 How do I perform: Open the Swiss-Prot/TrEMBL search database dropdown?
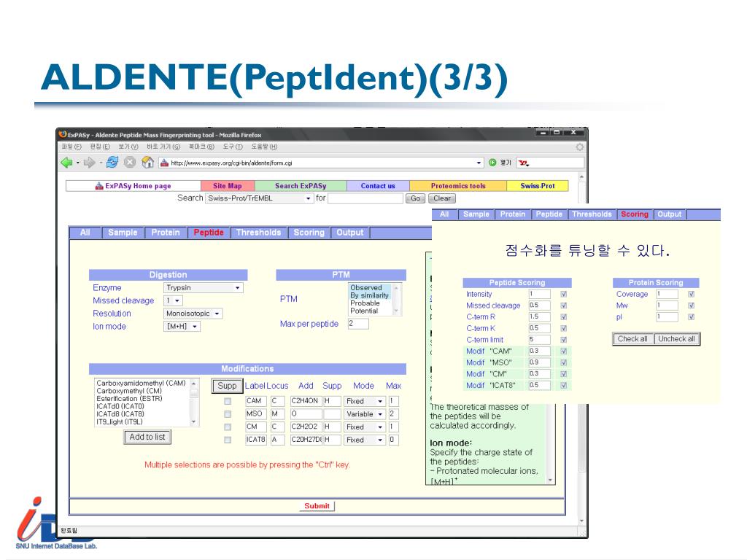pyautogui.click(x=259, y=198)
